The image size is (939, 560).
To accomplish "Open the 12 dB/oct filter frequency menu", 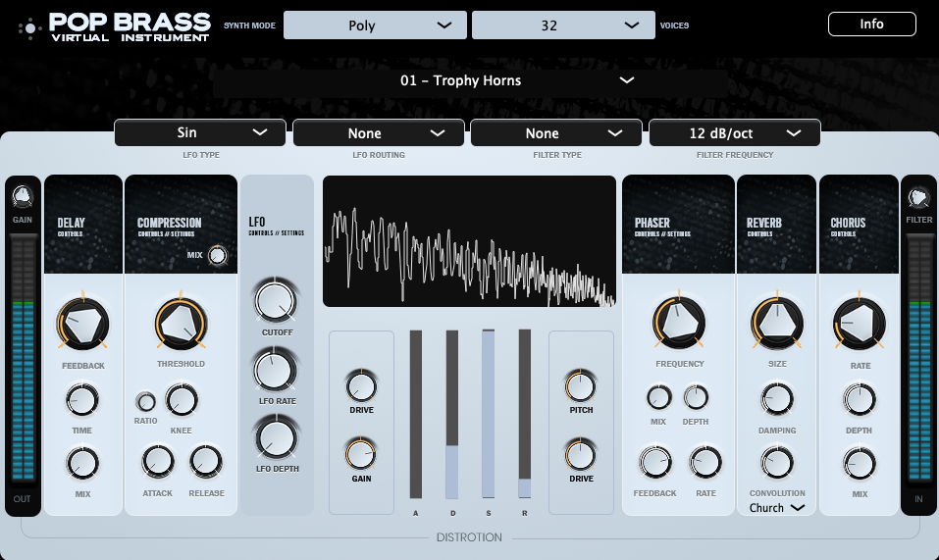I will point(734,133).
